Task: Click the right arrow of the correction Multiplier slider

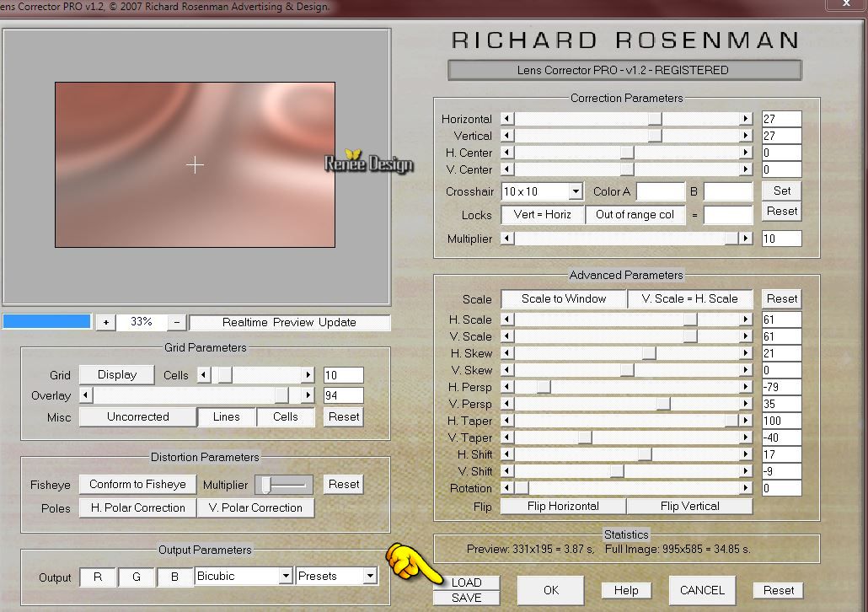Action: click(746, 239)
